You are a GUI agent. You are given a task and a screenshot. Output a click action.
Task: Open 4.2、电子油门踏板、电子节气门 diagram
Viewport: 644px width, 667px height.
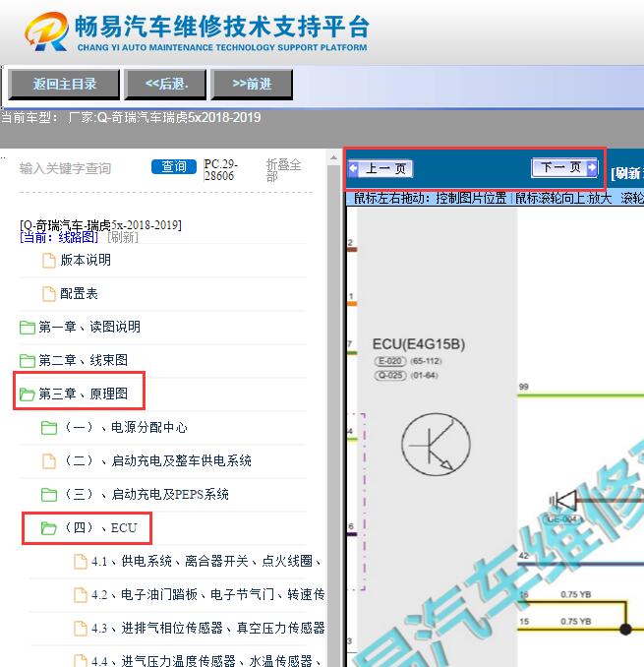(207, 594)
